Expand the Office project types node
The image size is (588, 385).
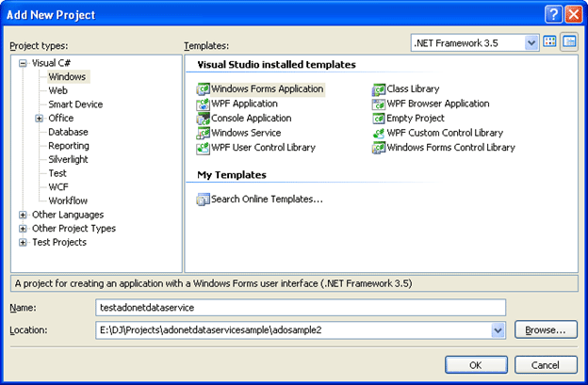coord(39,119)
